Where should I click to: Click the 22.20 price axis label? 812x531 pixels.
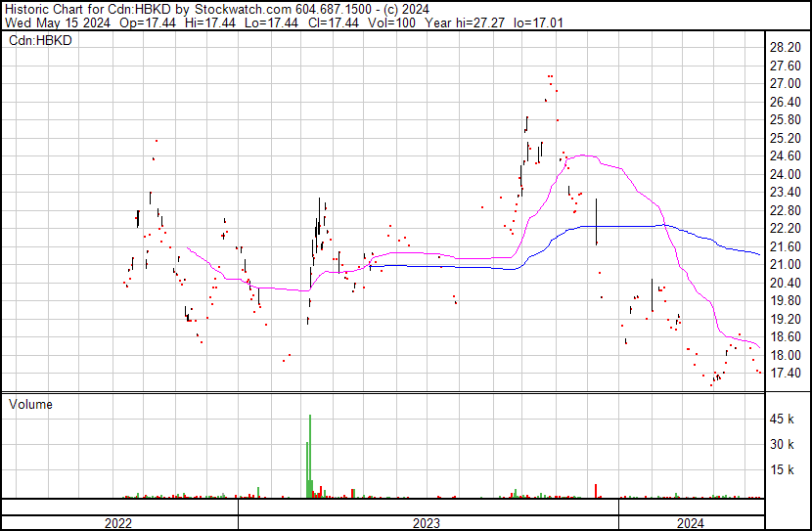click(x=786, y=229)
